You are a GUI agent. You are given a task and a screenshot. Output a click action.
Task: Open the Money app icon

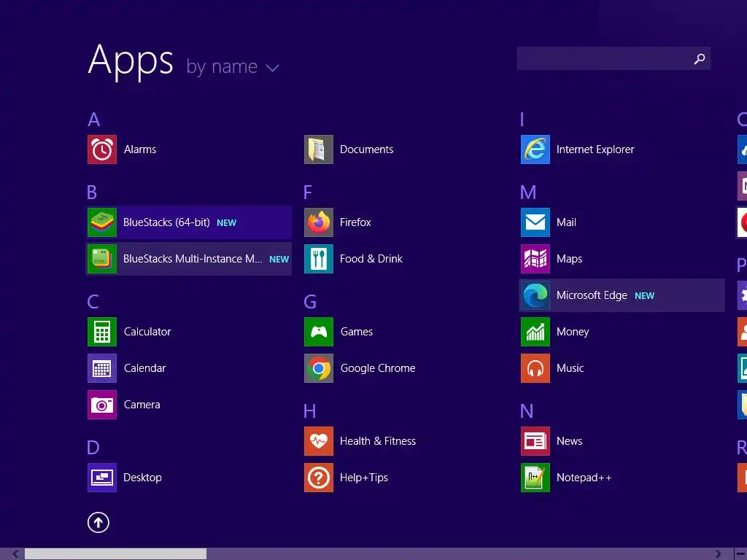(x=535, y=332)
